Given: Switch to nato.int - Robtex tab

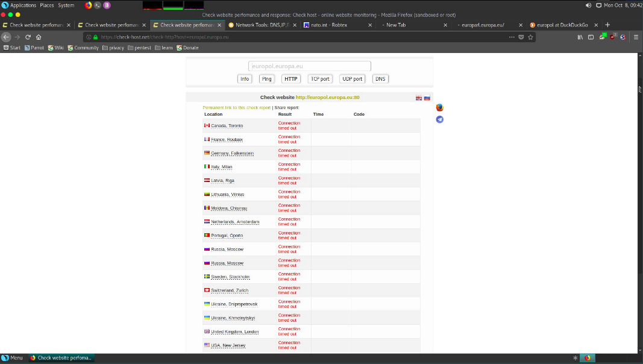Looking at the screenshot, I should 338,25.
